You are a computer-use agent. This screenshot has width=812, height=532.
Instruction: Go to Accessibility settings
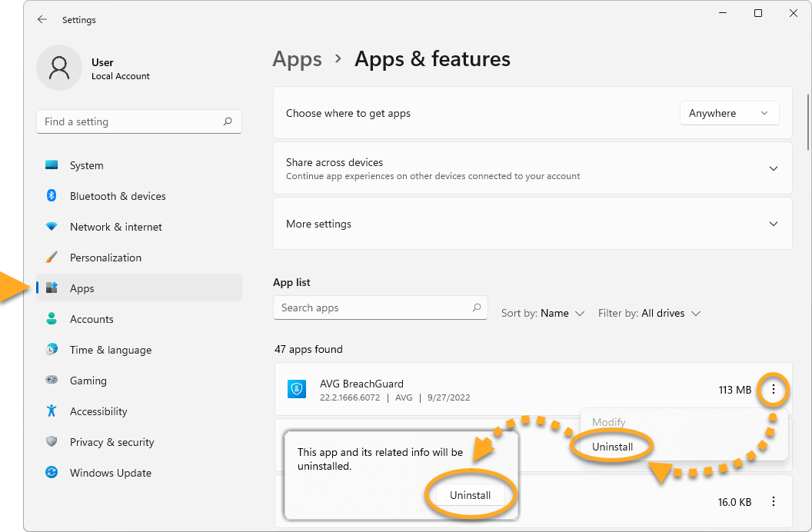tap(98, 411)
